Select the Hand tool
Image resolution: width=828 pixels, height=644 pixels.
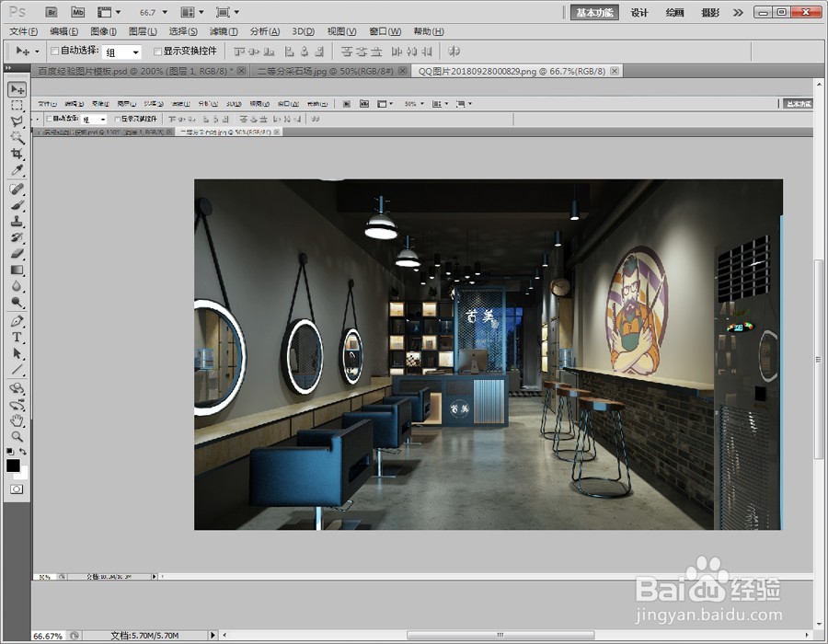click(x=17, y=420)
